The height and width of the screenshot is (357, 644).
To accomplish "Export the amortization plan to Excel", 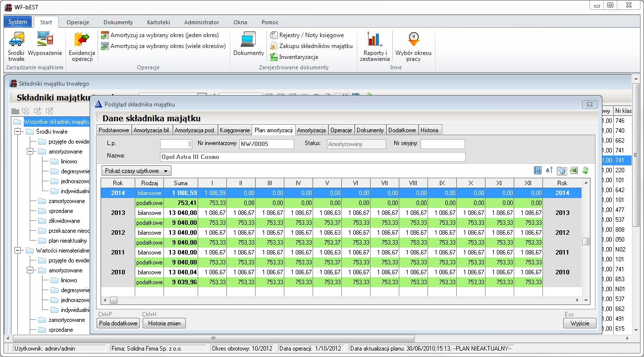I will [x=574, y=170].
